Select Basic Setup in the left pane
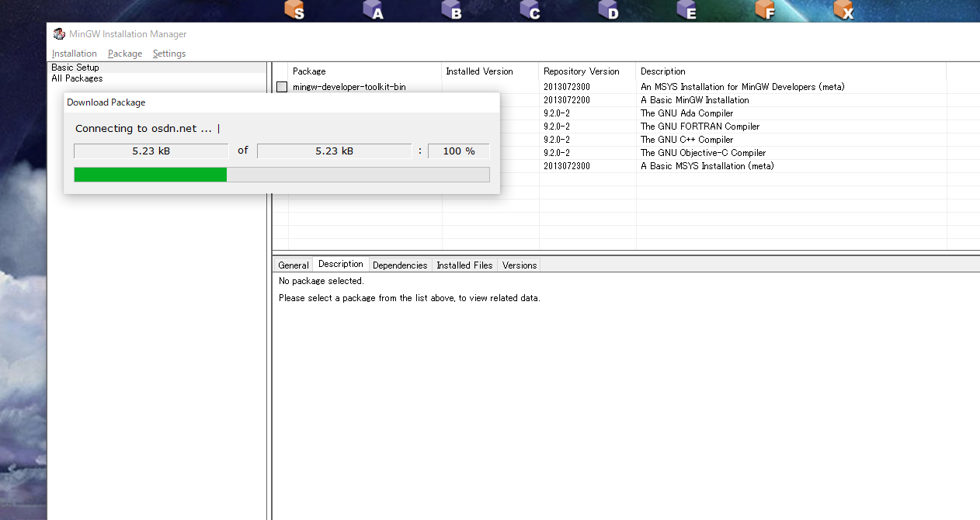980x520 pixels. point(75,68)
